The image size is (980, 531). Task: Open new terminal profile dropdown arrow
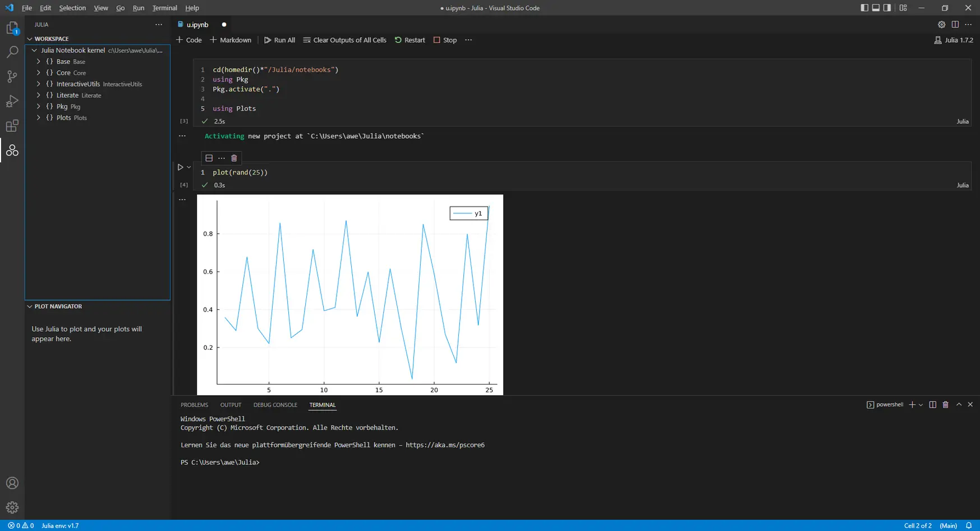click(x=921, y=405)
